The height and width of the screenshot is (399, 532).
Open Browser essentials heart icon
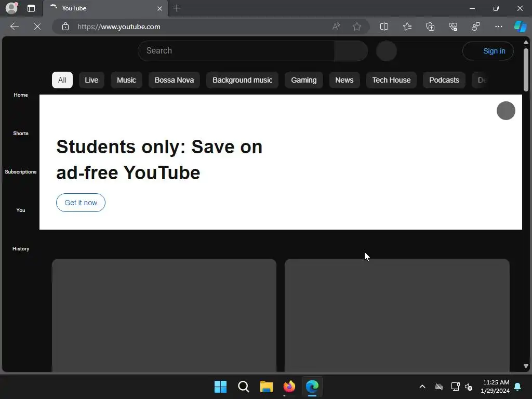pos(453,26)
